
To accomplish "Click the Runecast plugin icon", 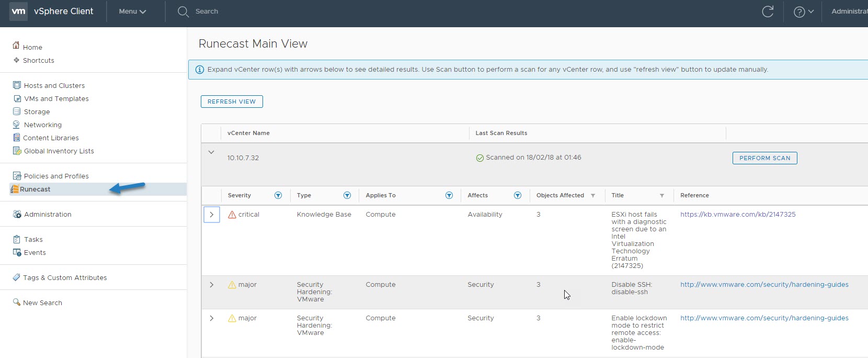I will (15, 189).
